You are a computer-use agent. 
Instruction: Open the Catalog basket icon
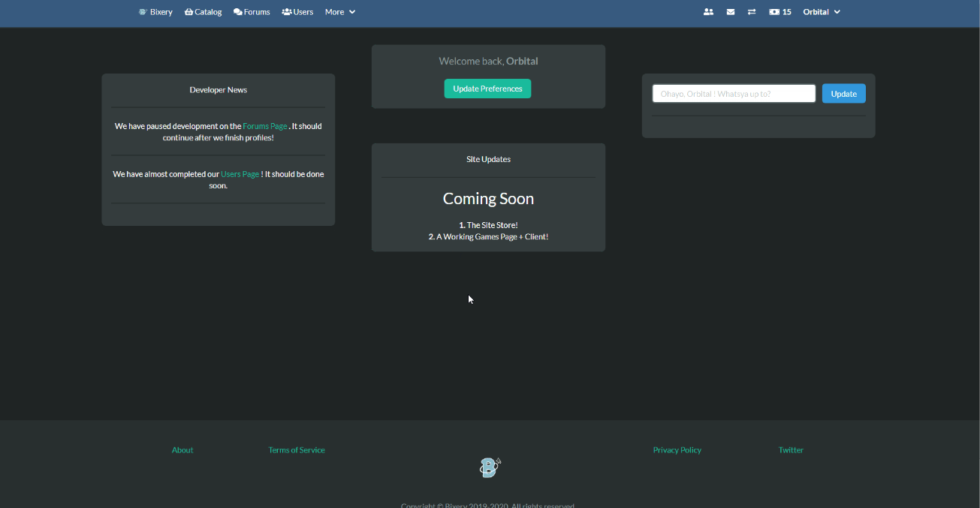click(x=188, y=12)
